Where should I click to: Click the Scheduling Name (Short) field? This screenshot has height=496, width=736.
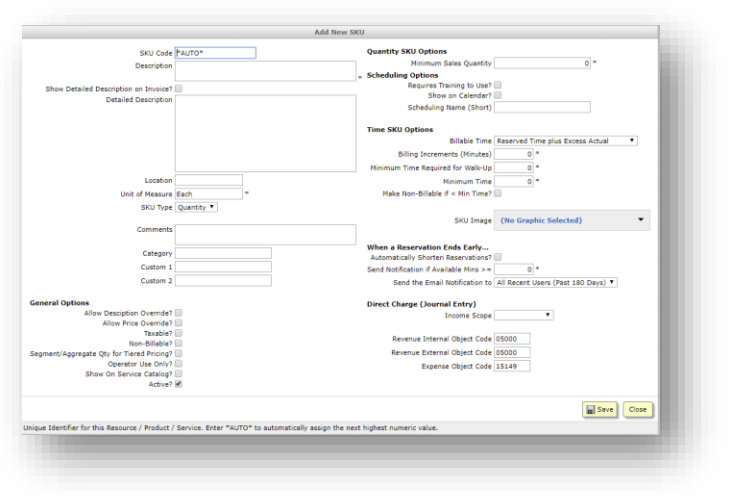[x=542, y=107]
